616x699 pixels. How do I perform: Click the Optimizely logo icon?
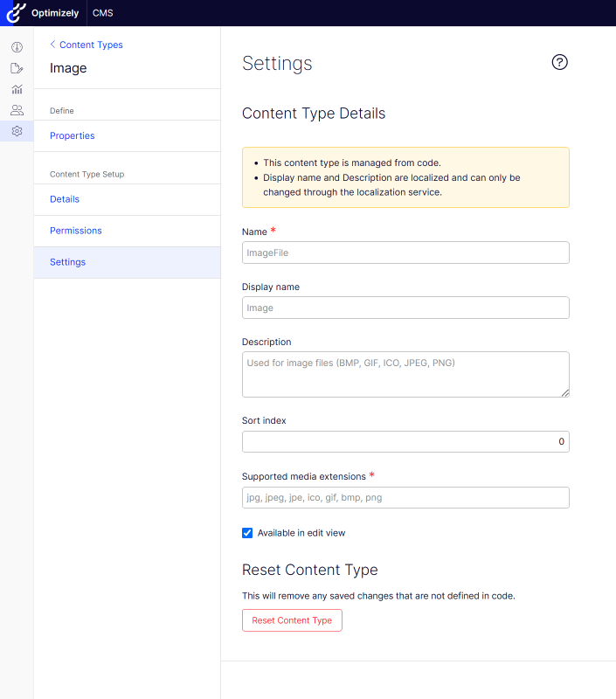[x=16, y=13]
